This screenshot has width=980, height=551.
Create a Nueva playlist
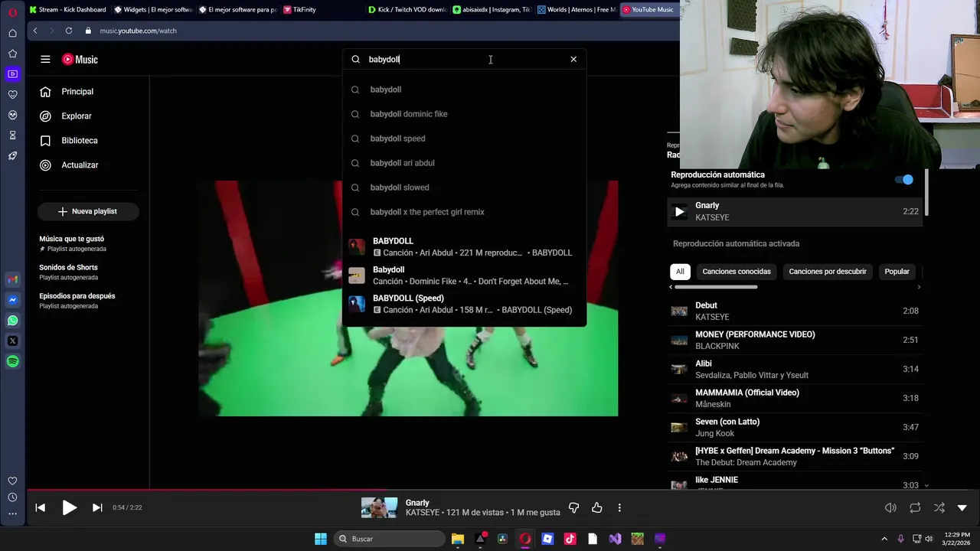pos(88,211)
